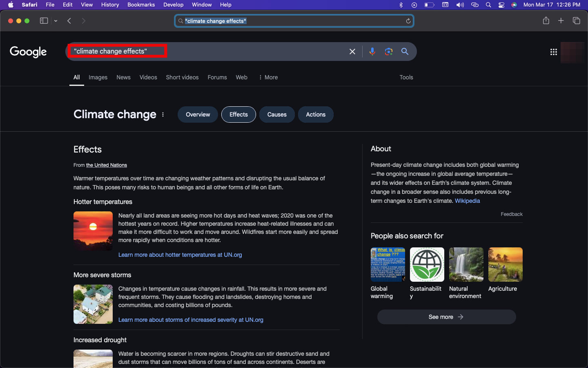The height and width of the screenshot is (368, 588).
Task: Open Spotlight search
Action: point(488,5)
